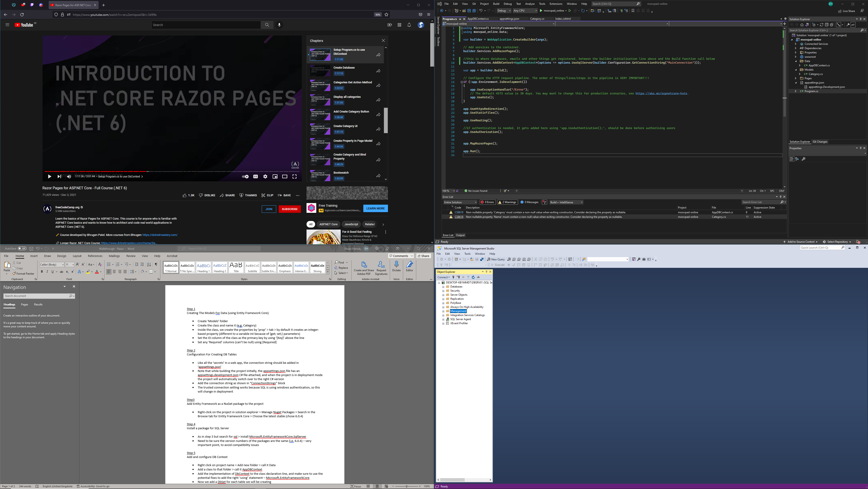Apply Heading 1 style in Word
The height and width of the screenshot is (489, 868).
tap(204, 267)
